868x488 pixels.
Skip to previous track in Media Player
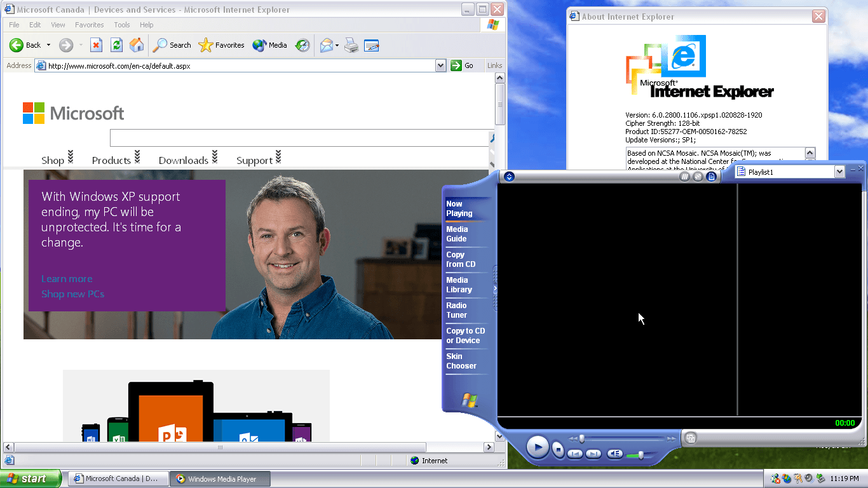575,454
